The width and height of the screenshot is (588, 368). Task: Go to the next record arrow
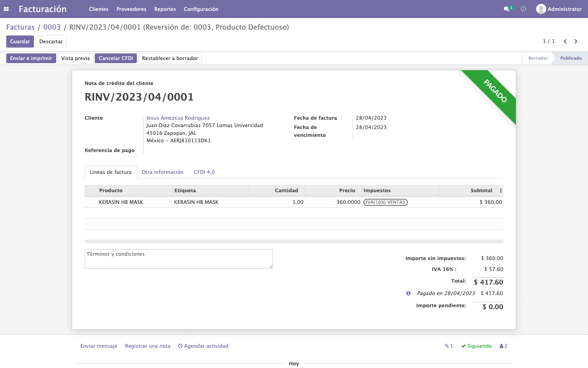(576, 41)
